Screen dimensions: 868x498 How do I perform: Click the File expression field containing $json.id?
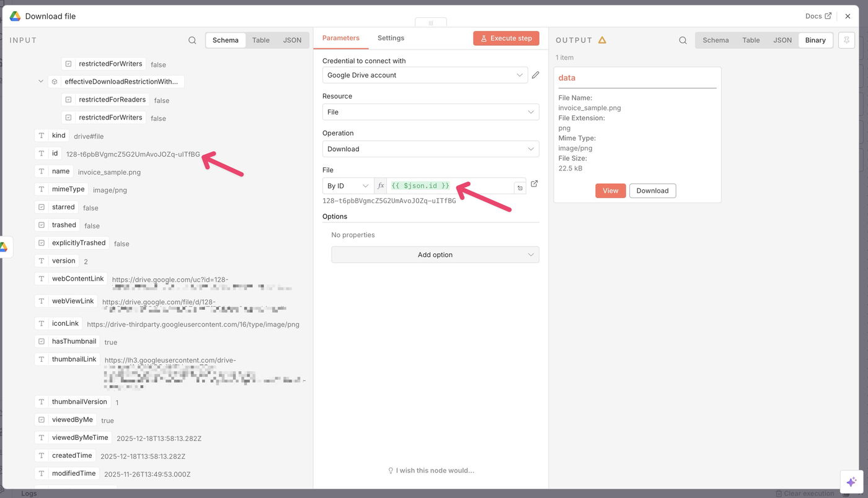[450, 186]
